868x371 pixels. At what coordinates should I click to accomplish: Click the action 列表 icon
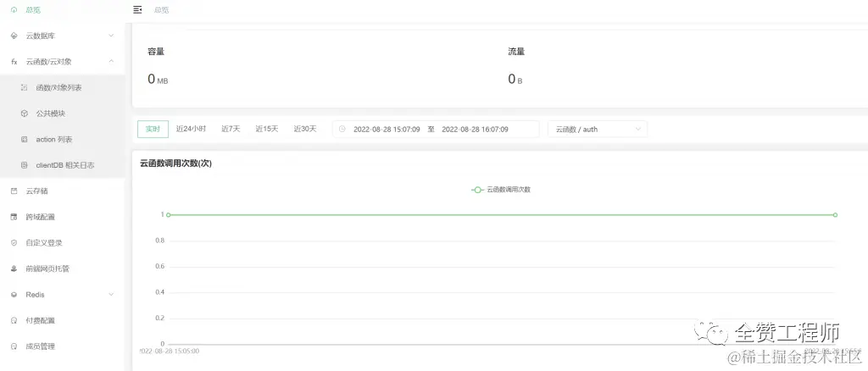coord(24,139)
